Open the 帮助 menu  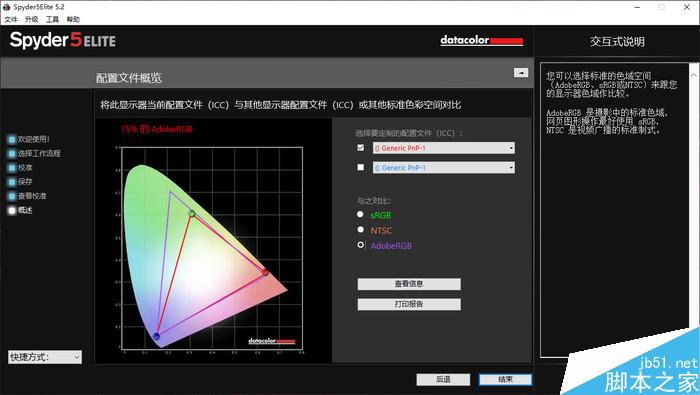tap(73, 19)
